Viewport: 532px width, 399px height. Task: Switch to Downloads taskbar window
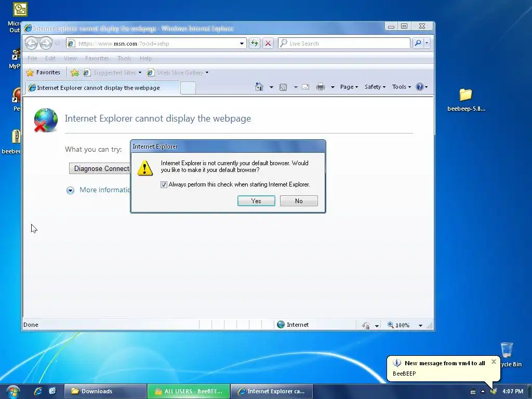pos(105,391)
